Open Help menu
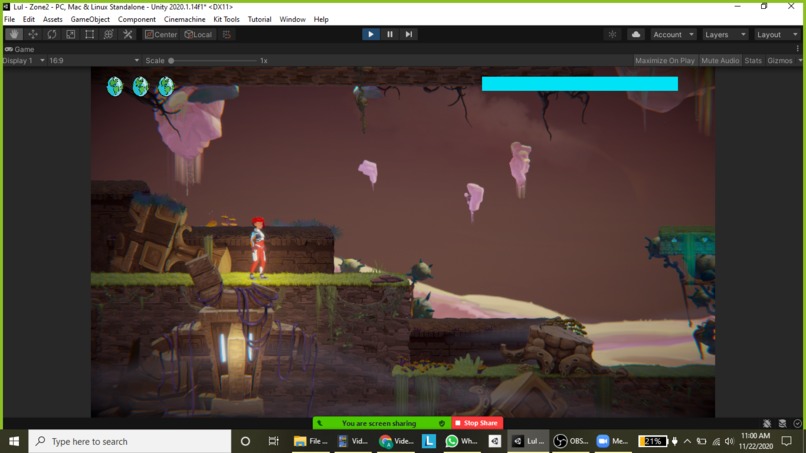Viewport: 806px width, 453px height. click(321, 19)
